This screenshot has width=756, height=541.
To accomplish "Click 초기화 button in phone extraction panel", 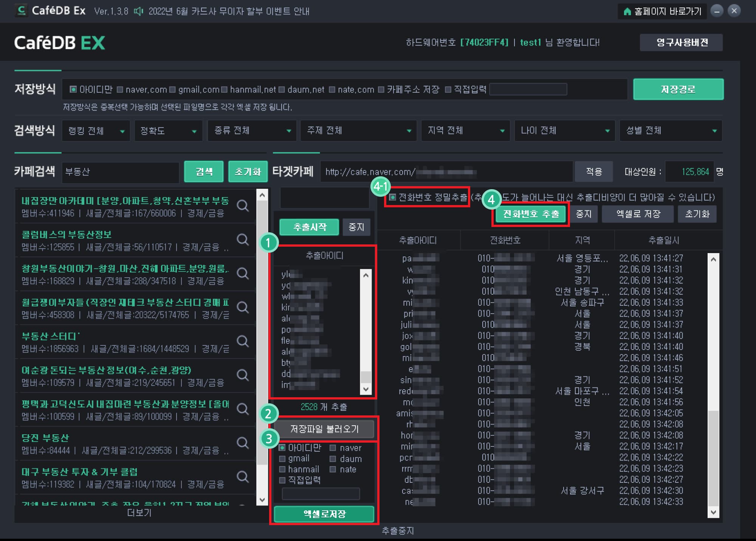I will click(697, 214).
